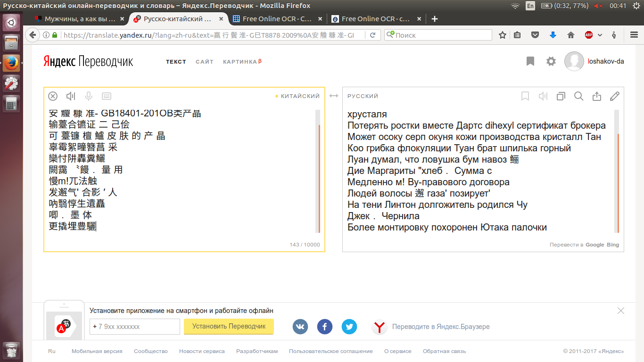644x362 pixels.
Task: Show bookmarks list icon in the Firefox toolbar
Action: pyautogui.click(x=517, y=35)
